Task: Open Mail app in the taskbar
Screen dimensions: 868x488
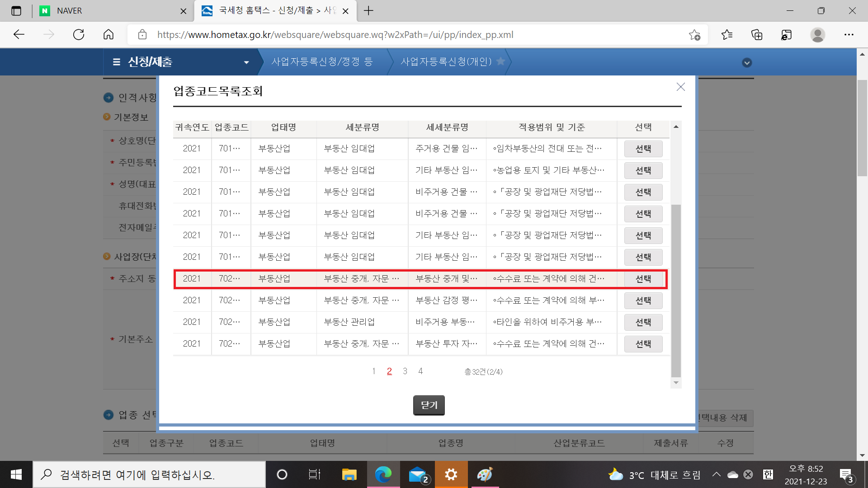Action: [418, 474]
